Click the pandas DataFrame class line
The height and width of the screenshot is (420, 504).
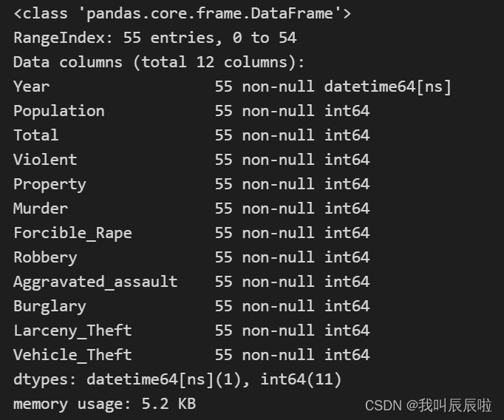click(x=182, y=13)
